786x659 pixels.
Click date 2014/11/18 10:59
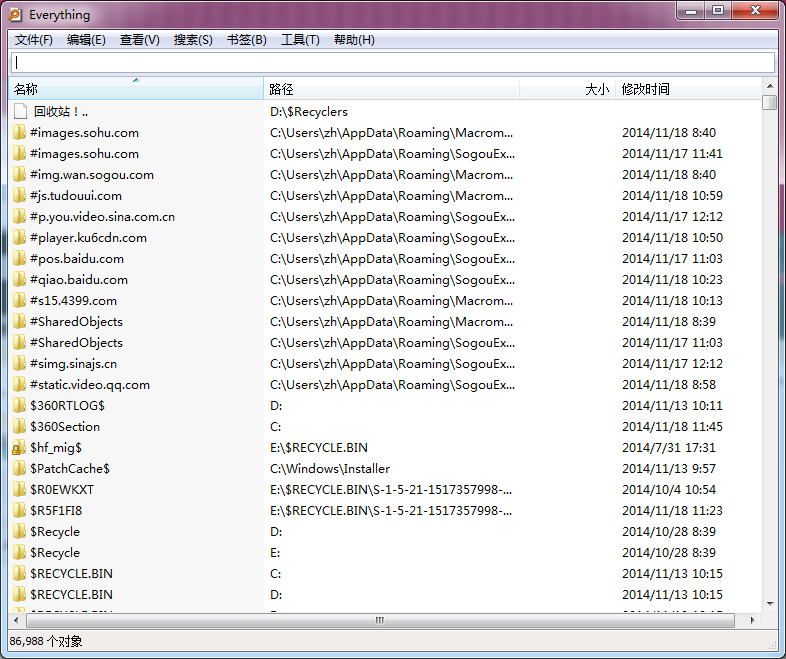click(x=672, y=196)
